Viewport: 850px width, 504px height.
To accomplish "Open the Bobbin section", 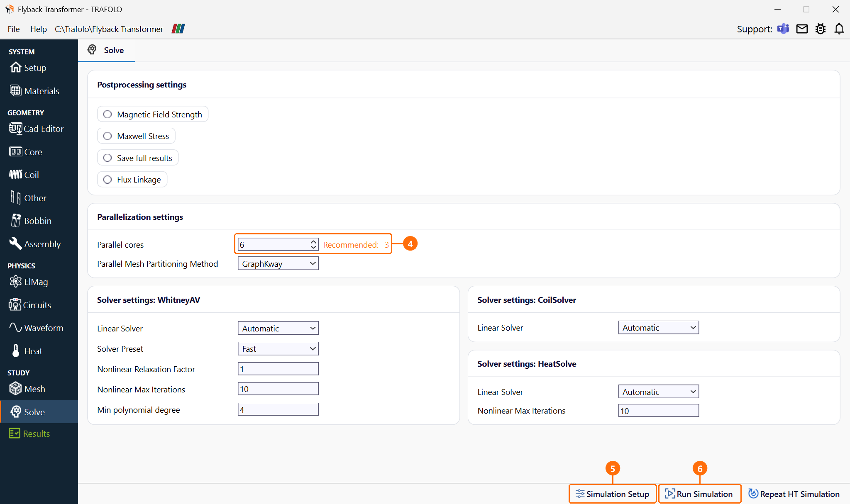I will [31, 221].
